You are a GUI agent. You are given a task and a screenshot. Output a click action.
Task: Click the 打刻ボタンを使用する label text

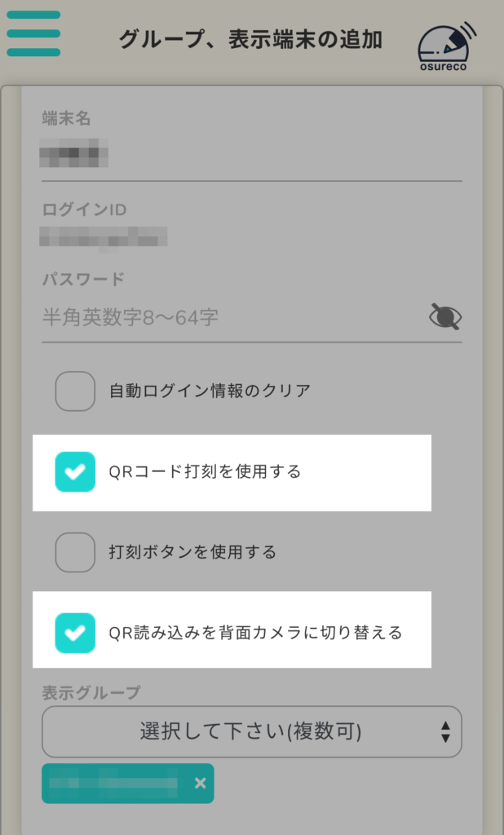[192, 552]
